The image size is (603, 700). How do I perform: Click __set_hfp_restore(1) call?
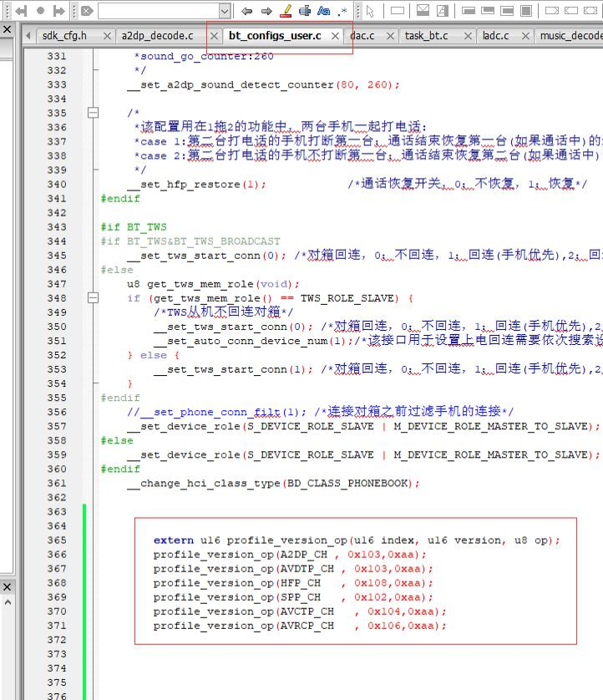point(196,185)
